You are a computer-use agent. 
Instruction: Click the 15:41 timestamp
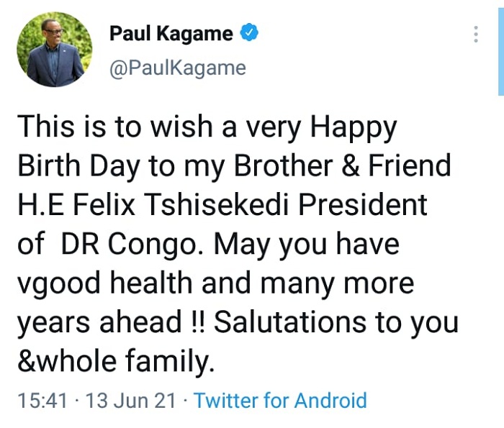coord(42,401)
